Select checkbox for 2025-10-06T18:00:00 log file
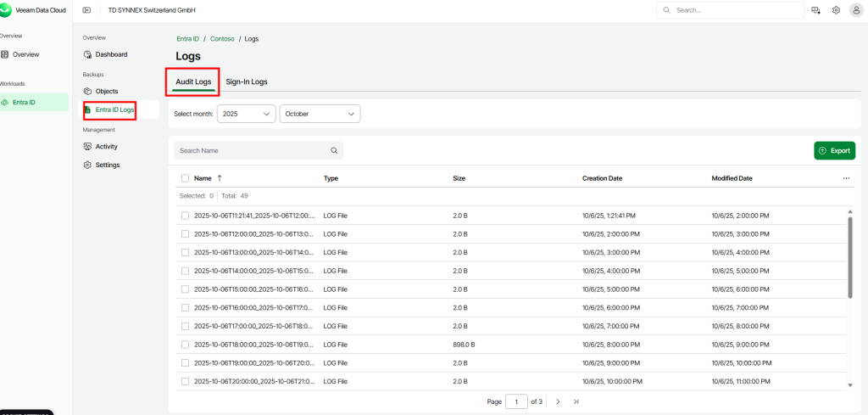Viewport: 868px width, 415px height. click(185, 345)
